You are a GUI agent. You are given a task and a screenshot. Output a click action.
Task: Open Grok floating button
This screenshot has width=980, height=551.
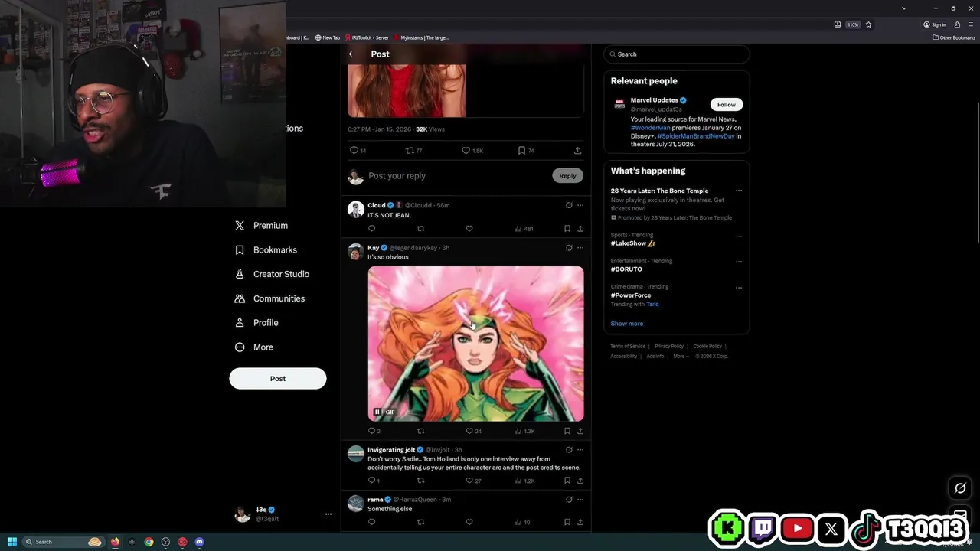pos(960,488)
